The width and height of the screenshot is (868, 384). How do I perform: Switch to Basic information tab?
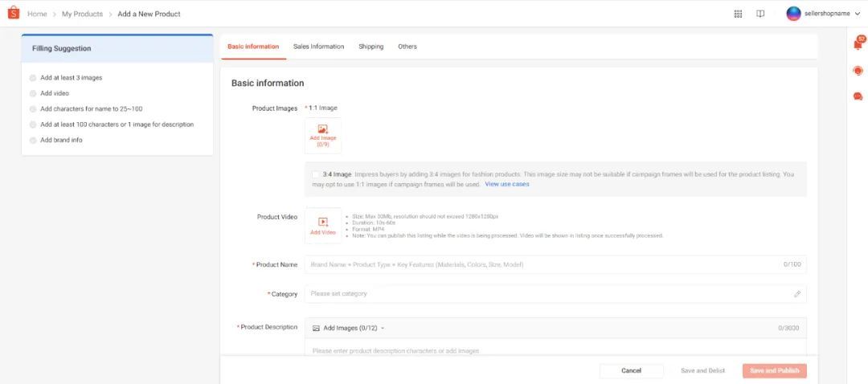pyautogui.click(x=253, y=47)
